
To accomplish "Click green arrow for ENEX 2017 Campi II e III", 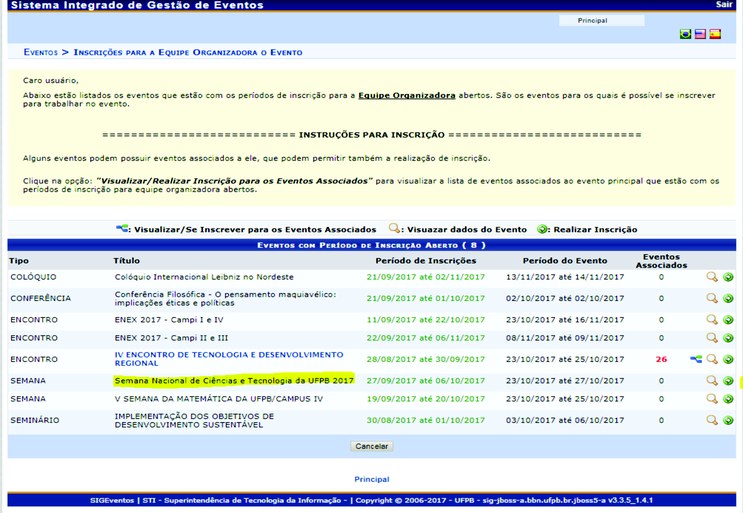I will click(728, 339).
